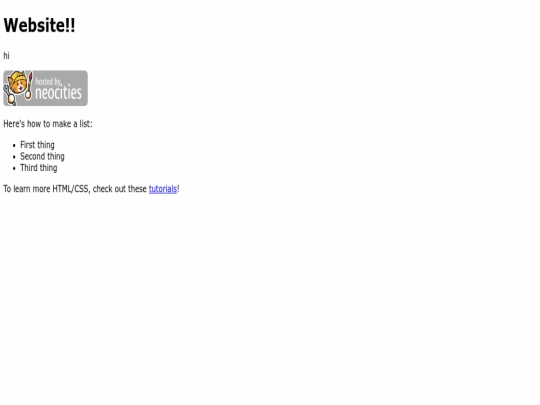Click the cat mascot in the badge
This screenshot has height=405, width=540.
click(x=18, y=87)
